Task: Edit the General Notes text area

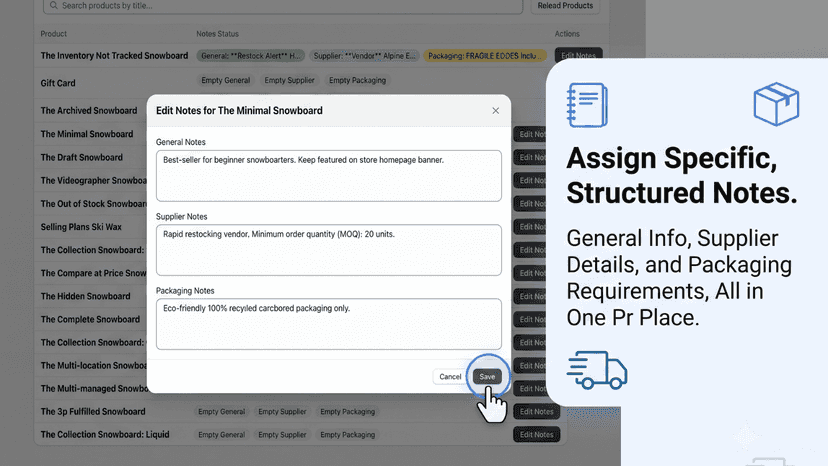Action: point(328,176)
